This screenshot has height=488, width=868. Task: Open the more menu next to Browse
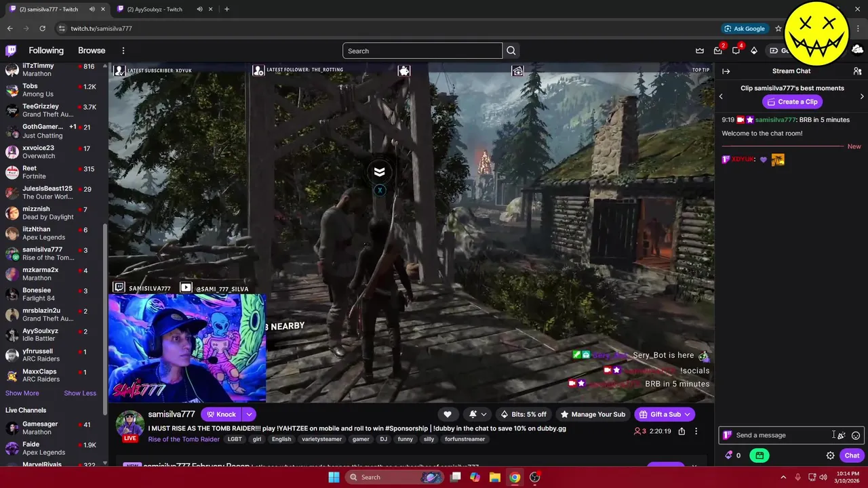pos(123,51)
